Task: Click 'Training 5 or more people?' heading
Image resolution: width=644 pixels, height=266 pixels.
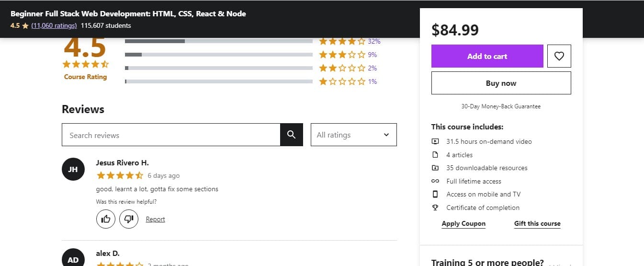Action: click(487, 262)
